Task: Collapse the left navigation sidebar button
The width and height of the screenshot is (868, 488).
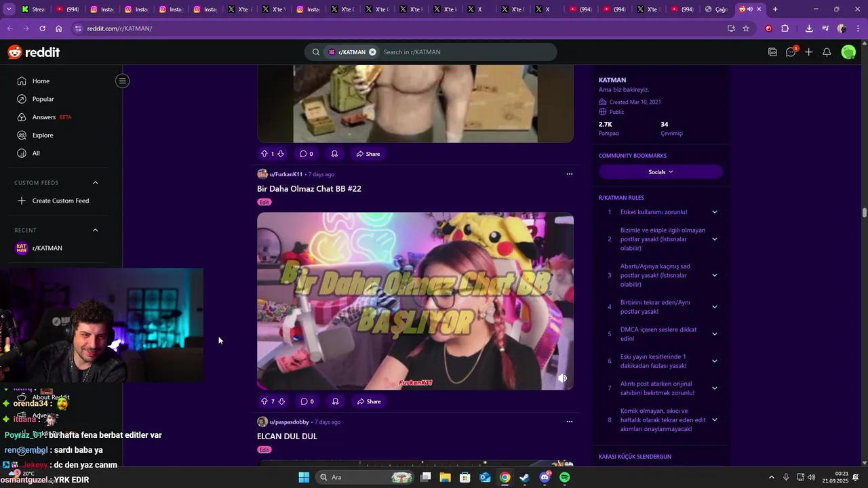Action: click(122, 81)
